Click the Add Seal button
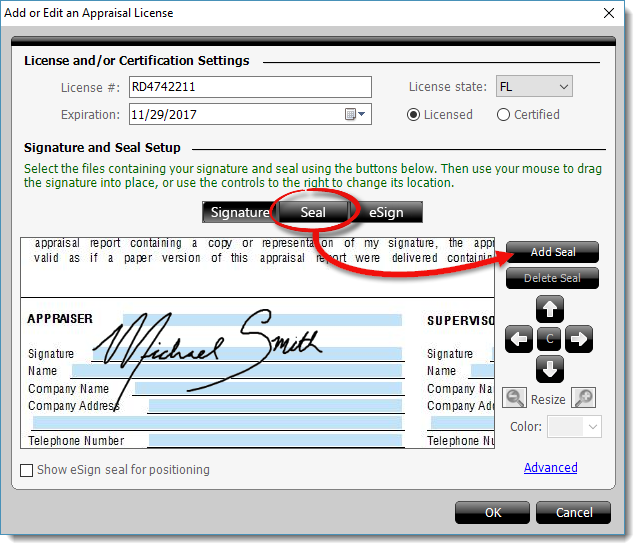Screen dimensions: 640x550 [553, 252]
